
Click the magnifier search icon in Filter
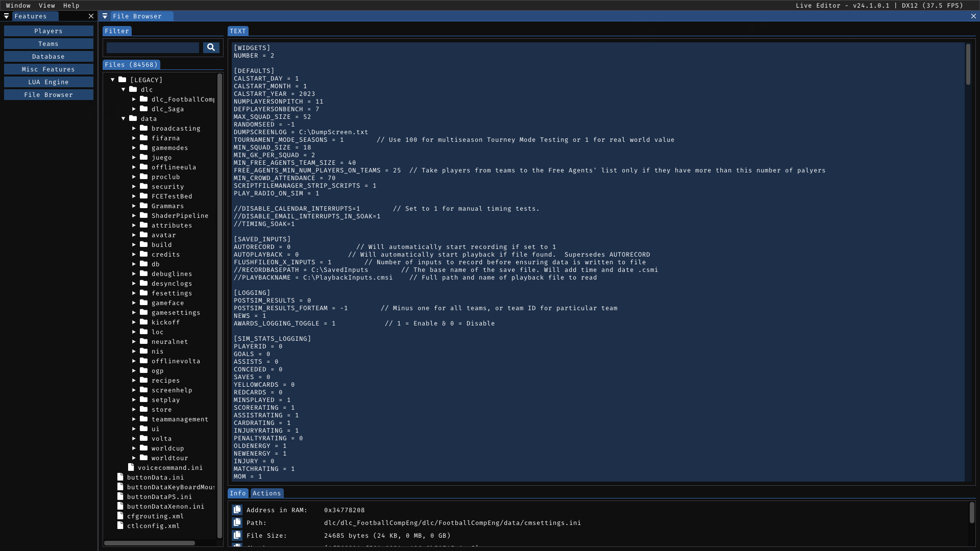[x=211, y=47]
